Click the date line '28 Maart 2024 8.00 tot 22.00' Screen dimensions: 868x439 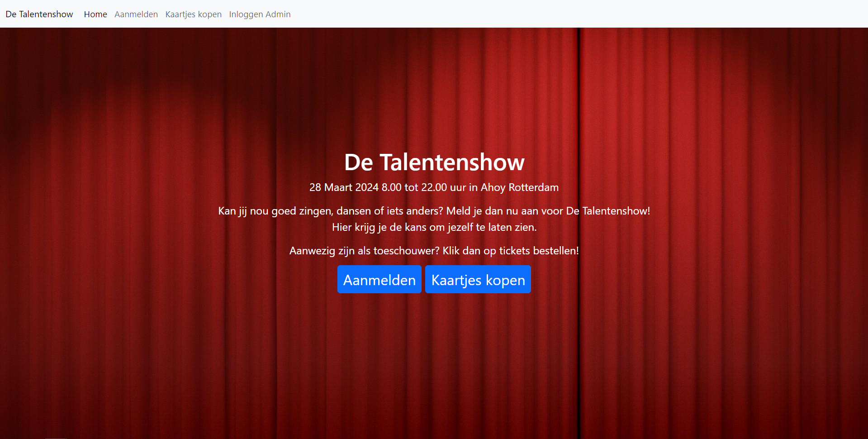tap(378, 187)
